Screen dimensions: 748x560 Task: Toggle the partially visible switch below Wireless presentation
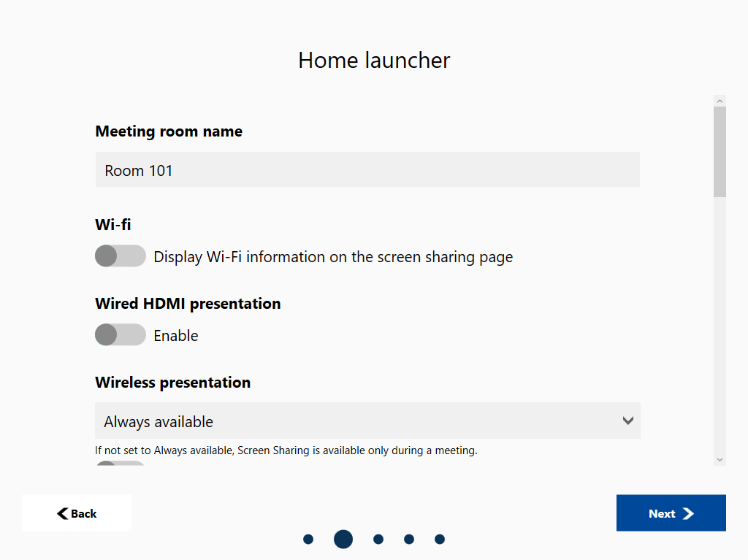coord(121,463)
